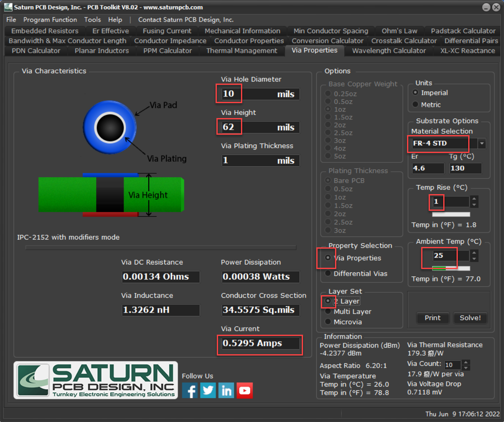Screen dimensions: 504x422
Task: Close the PCB Toolkit window
Action: [496, 7]
